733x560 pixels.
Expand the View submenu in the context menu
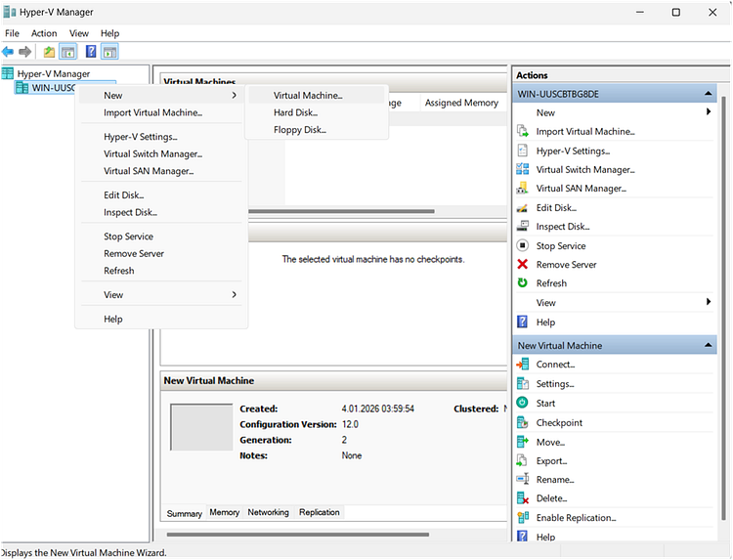(161, 294)
